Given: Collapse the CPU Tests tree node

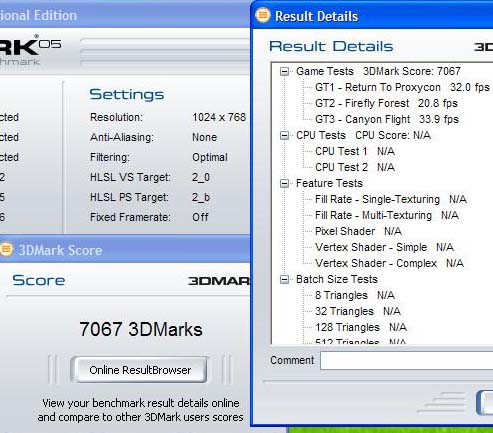Looking at the screenshot, I should pyautogui.click(x=284, y=135).
